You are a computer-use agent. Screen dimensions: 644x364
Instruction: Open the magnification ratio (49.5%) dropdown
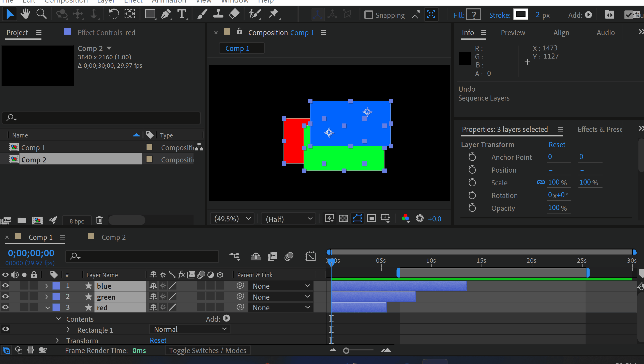[232, 219]
